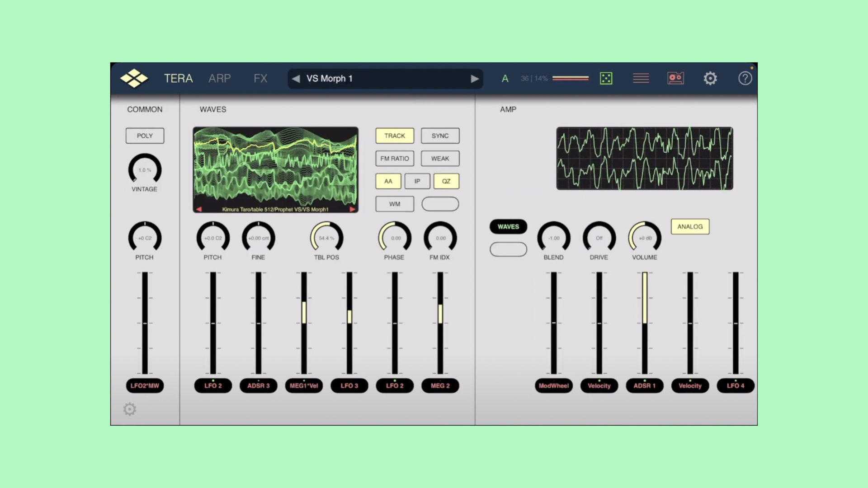Click the A patch slot indicator
This screenshot has height=488, width=868.
[x=505, y=79]
